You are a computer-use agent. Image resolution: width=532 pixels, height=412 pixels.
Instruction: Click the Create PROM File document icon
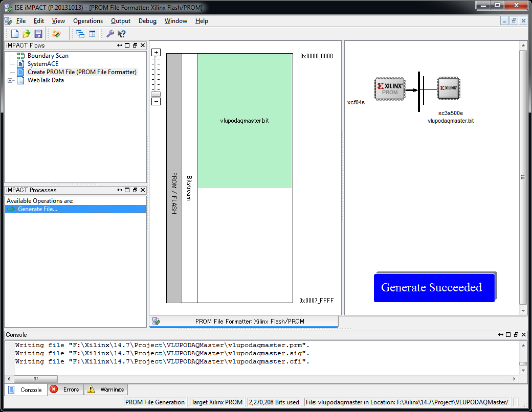click(20, 72)
